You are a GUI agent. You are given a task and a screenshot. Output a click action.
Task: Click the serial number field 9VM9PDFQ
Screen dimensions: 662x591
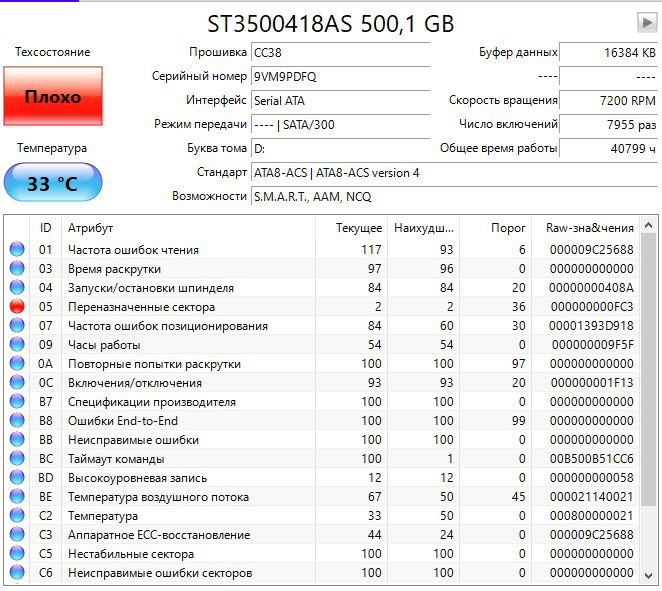(340, 76)
